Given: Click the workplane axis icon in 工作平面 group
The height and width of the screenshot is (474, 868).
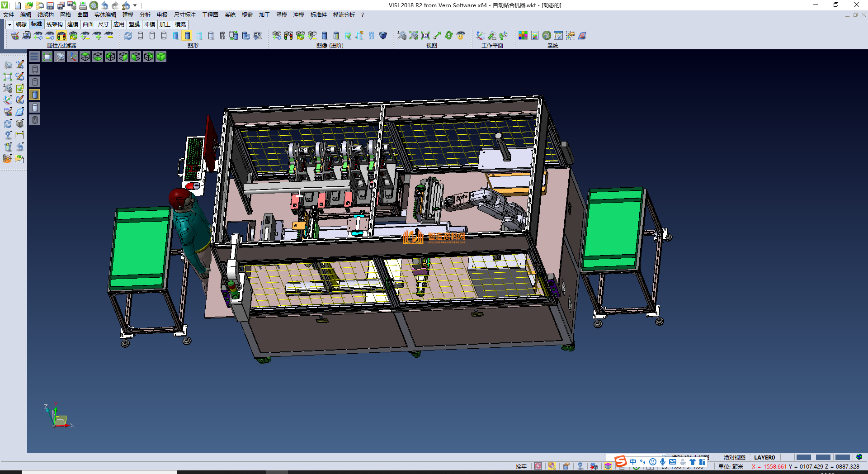Looking at the screenshot, I should [480, 36].
